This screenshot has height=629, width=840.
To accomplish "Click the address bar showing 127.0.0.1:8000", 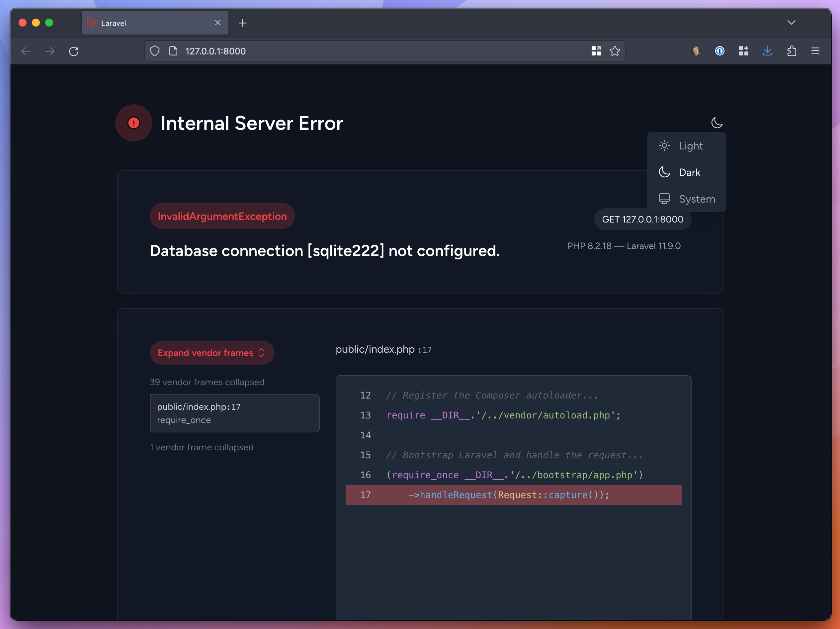I will (x=342, y=51).
